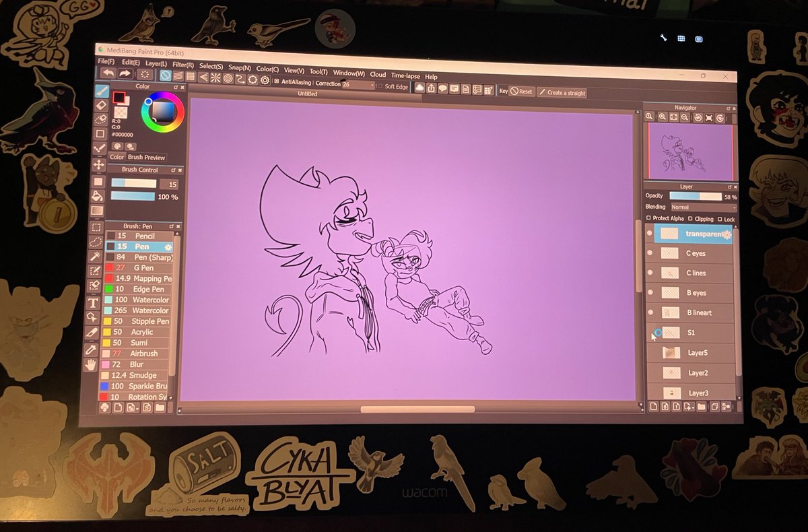The height and width of the screenshot is (532, 808).
Task: Select the Eraser tool in the toolbox
Action: (x=101, y=104)
